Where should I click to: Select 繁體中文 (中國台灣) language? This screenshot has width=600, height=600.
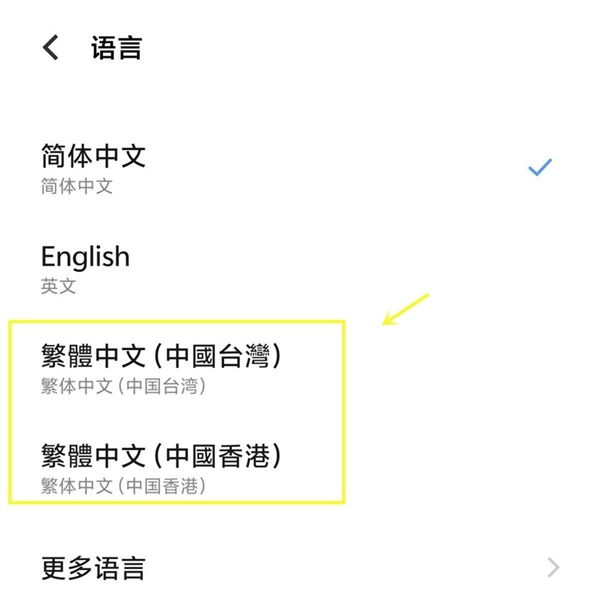(x=300, y=369)
